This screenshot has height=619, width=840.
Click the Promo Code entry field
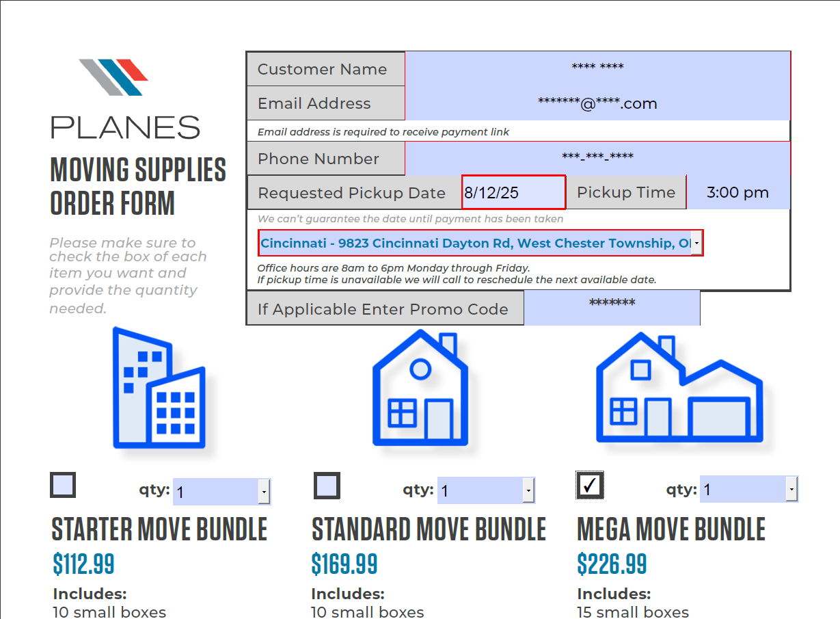(x=612, y=308)
